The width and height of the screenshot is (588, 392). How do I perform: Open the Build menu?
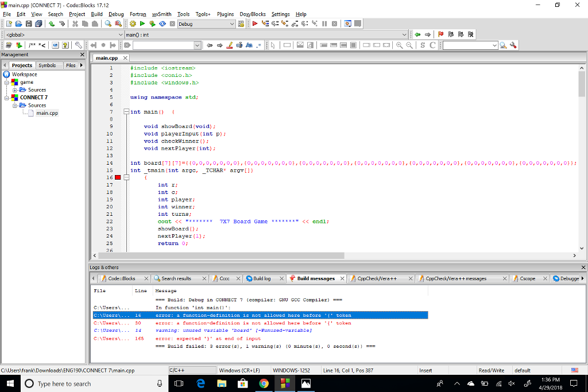[x=96, y=14]
